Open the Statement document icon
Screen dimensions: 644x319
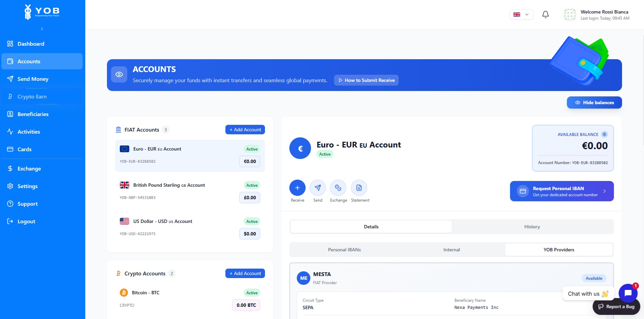point(359,188)
